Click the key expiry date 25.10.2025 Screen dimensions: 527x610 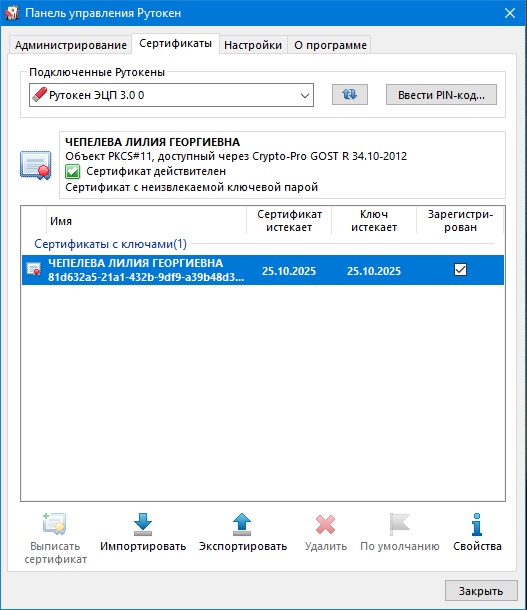pyautogui.click(x=374, y=271)
